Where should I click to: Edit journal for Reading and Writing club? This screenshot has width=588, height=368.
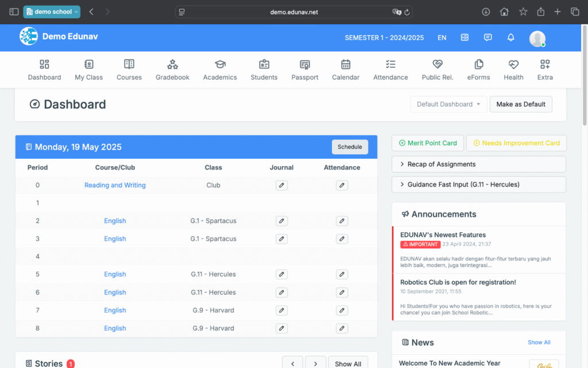point(281,185)
